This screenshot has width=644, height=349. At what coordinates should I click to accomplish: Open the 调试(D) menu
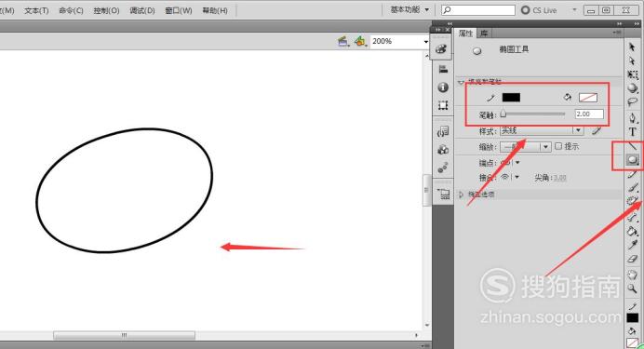[142, 10]
